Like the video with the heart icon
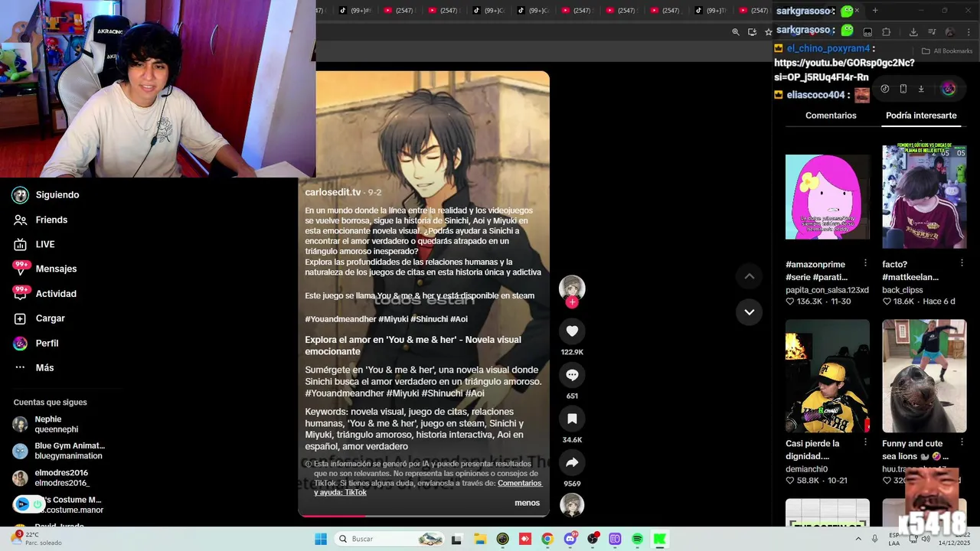980x551 pixels. pos(572,331)
